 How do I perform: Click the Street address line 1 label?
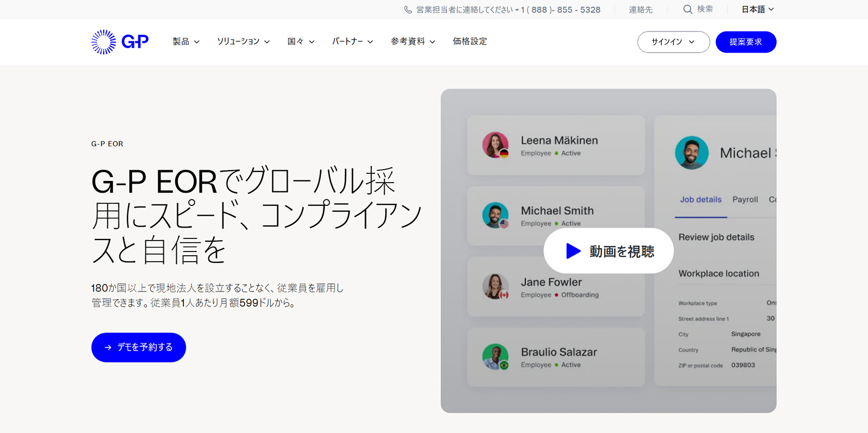(703, 319)
